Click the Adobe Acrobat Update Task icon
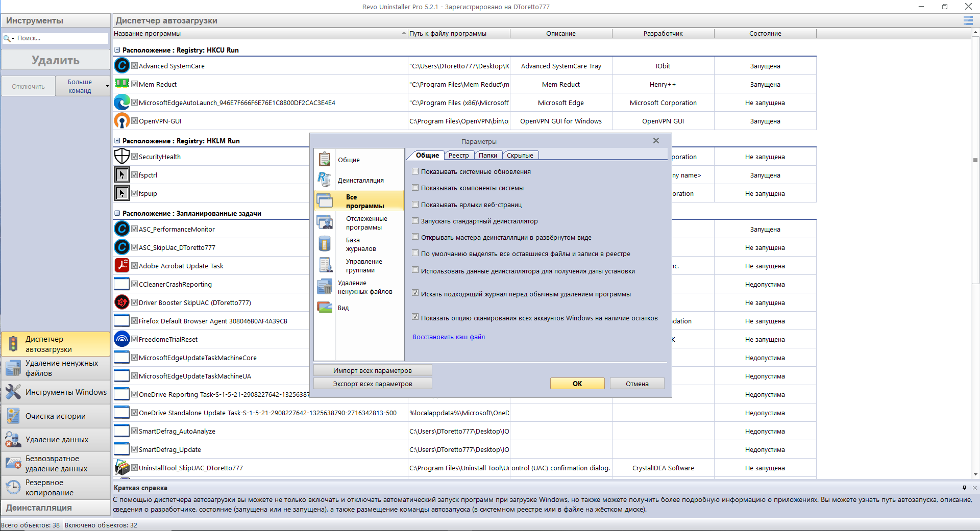The height and width of the screenshot is (531, 980). tap(121, 266)
